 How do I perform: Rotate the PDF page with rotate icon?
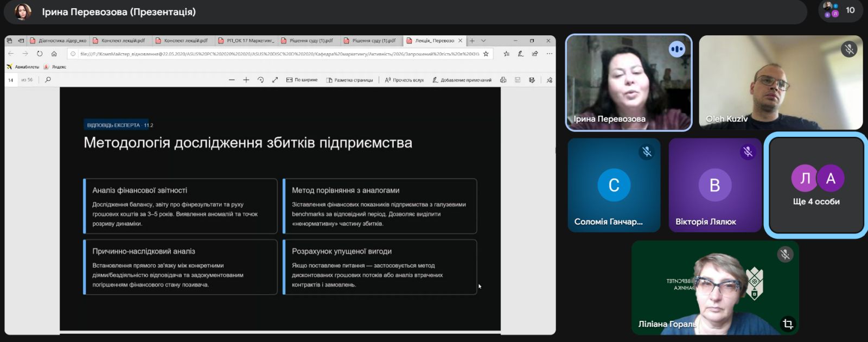tap(260, 80)
